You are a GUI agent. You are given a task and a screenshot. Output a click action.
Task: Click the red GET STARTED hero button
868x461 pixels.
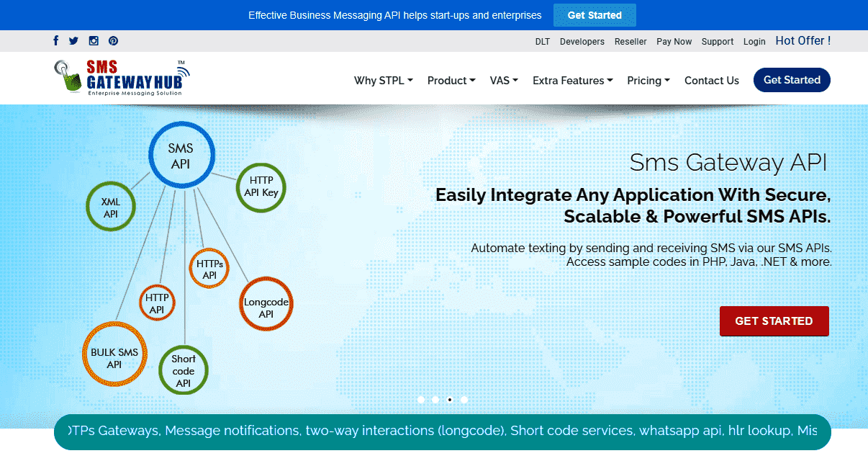point(774,321)
